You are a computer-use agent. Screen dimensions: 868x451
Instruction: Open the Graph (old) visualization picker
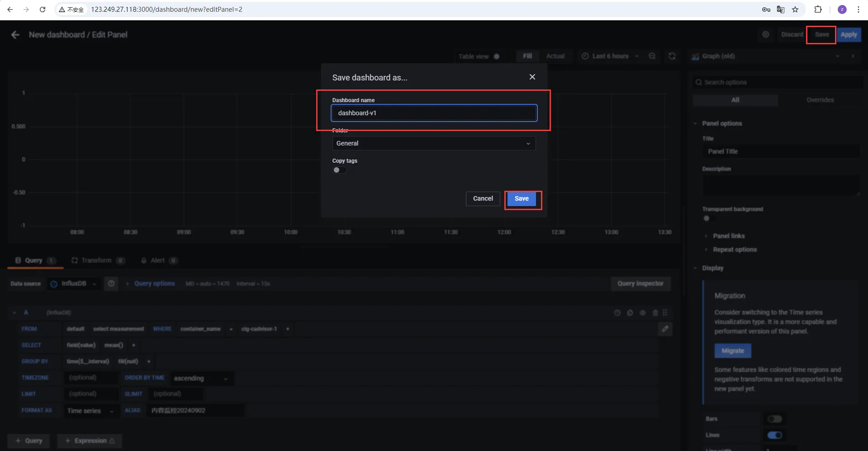tap(765, 56)
